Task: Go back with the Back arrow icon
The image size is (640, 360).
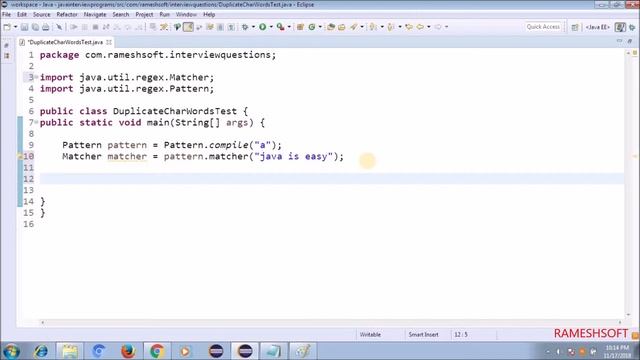Action: [420, 27]
